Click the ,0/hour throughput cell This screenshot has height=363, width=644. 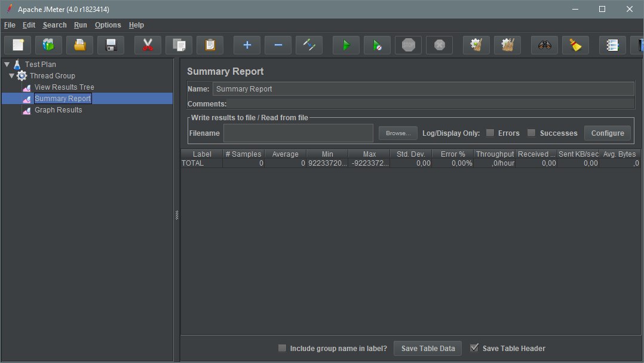[x=495, y=163]
